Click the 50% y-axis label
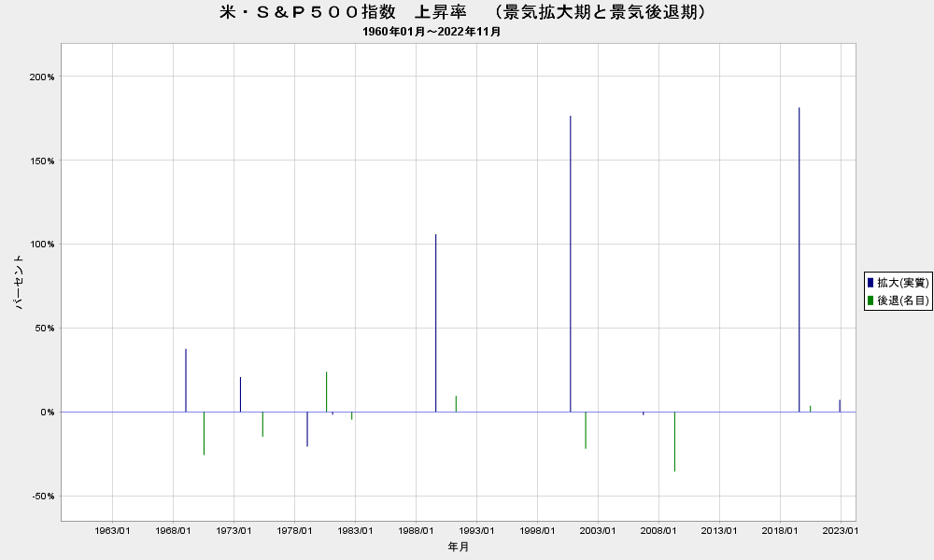This screenshot has width=934, height=560. click(x=45, y=328)
